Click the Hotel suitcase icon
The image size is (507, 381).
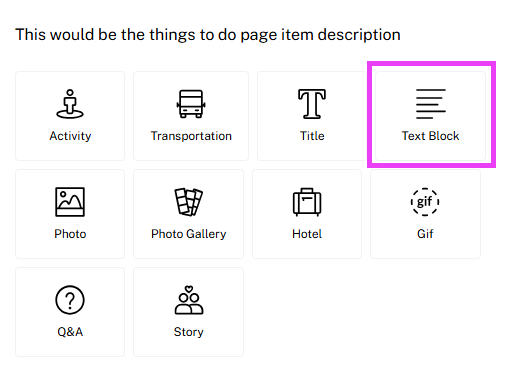(307, 202)
